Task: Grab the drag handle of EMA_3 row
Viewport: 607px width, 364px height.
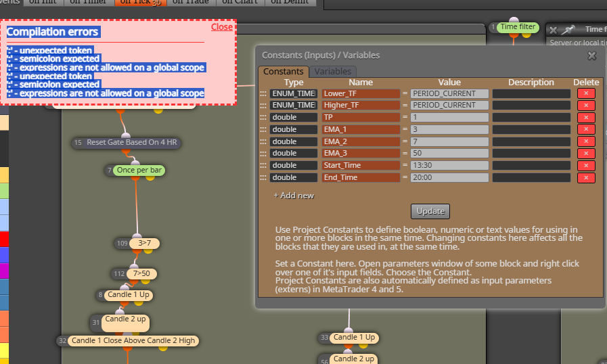Action: pyautogui.click(x=263, y=154)
